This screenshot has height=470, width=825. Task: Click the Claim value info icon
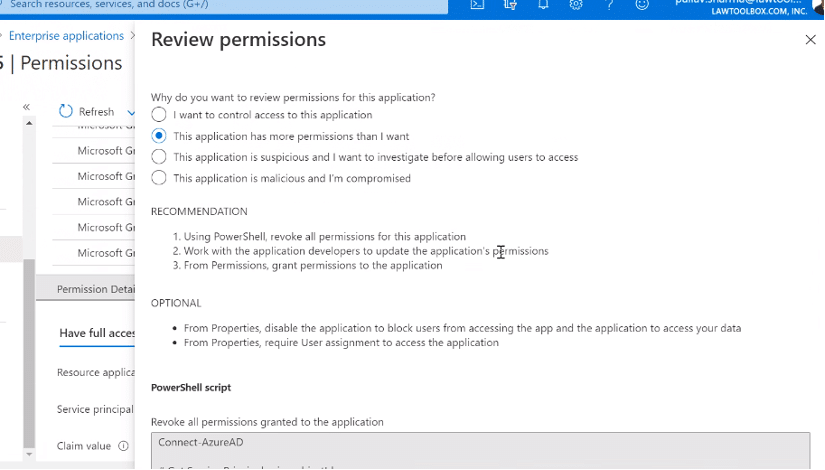pyautogui.click(x=123, y=446)
